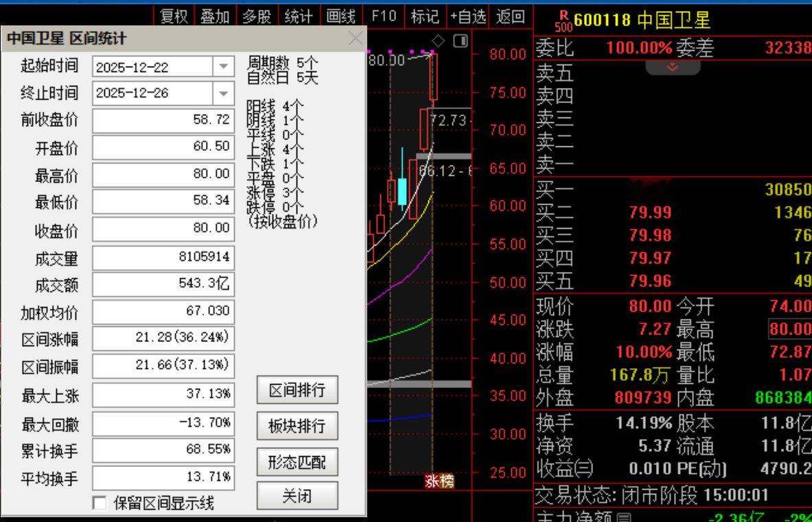This screenshot has height=522, width=812.
Task: Toggle the panel layout icon above chart
Action: tap(461, 41)
